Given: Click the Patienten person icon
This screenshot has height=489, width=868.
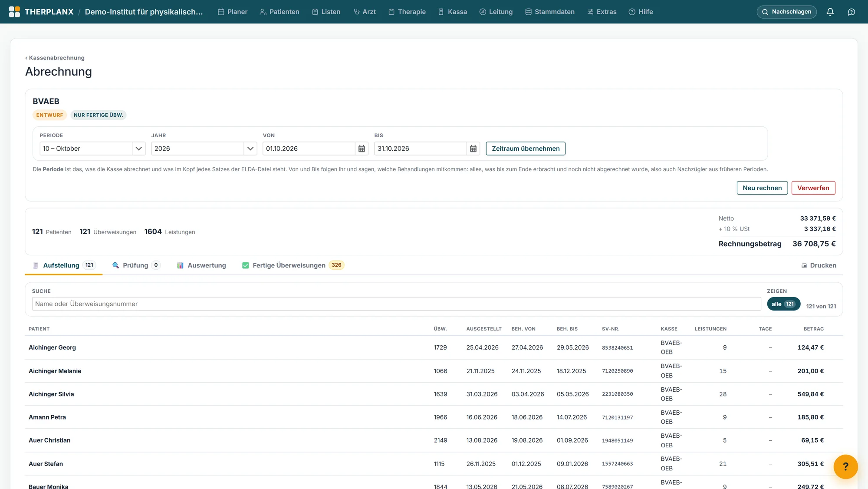Looking at the screenshot, I should 263,12.
